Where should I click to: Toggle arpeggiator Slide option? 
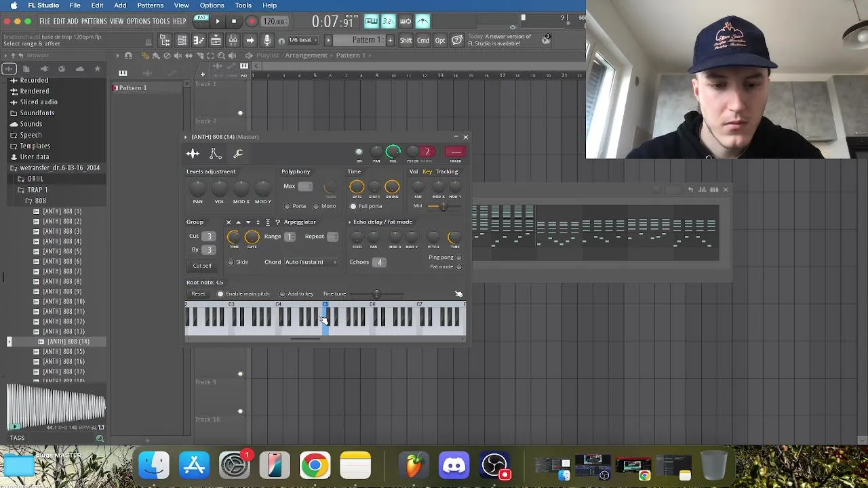click(x=231, y=262)
